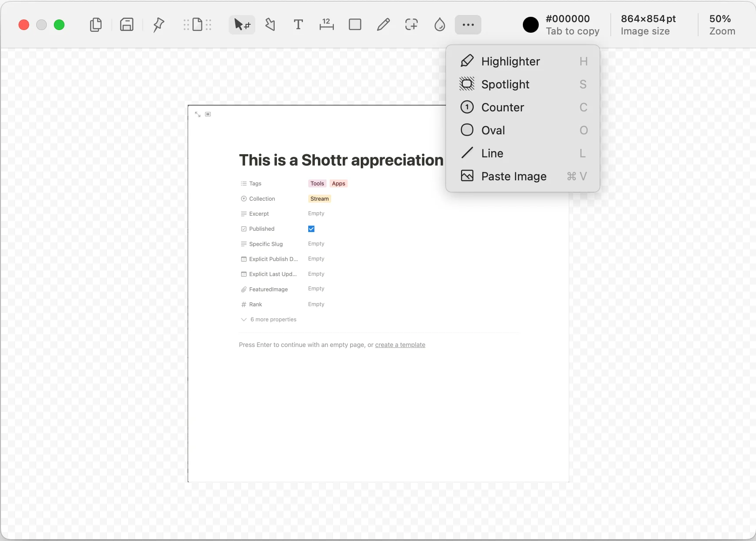756x541 pixels.
Task: Select the Spotlight tool
Action: pyautogui.click(x=505, y=84)
